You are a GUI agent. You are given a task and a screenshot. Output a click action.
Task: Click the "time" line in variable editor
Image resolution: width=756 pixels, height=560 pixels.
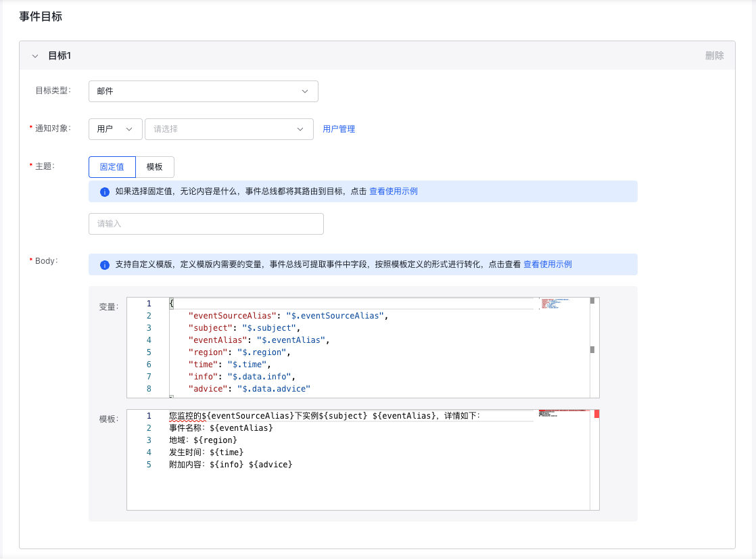tap(229, 365)
